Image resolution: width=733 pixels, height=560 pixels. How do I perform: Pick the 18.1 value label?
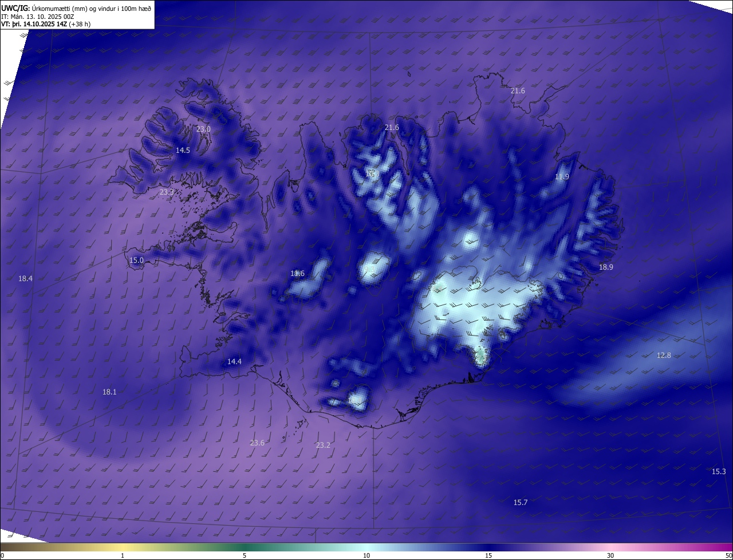[x=109, y=392]
